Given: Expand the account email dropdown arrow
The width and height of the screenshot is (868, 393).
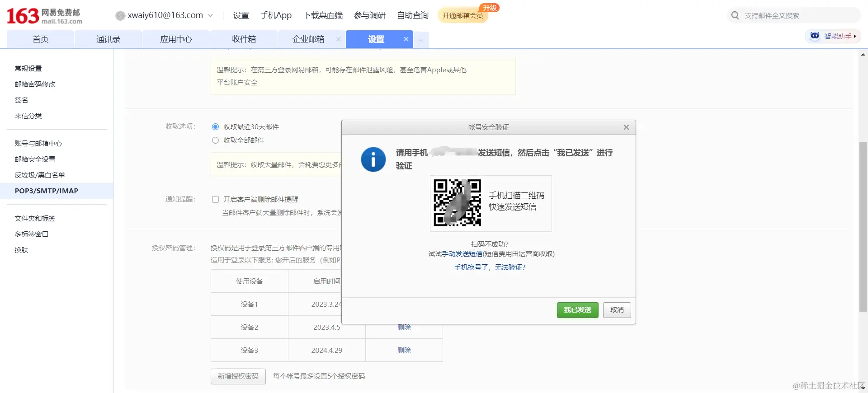Looking at the screenshot, I should [x=210, y=16].
